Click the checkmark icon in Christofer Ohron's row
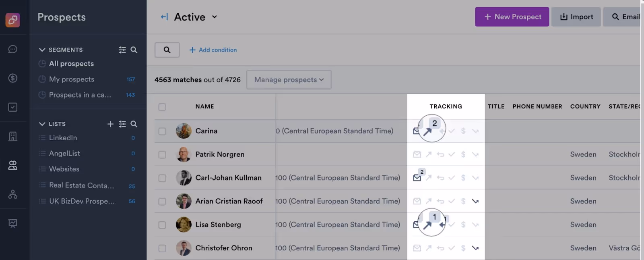The height and width of the screenshot is (260, 644). [x=452, y=248]
